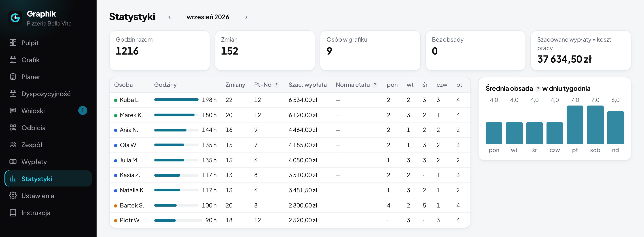Click help icon beside Średnia obsada
Screen dimensions: 644x237
tap(538, 89)
